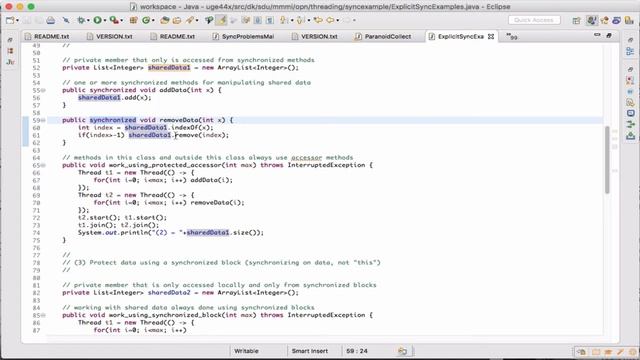
Task: Open the Search dropdown arrow
Action: click(197, 20)
